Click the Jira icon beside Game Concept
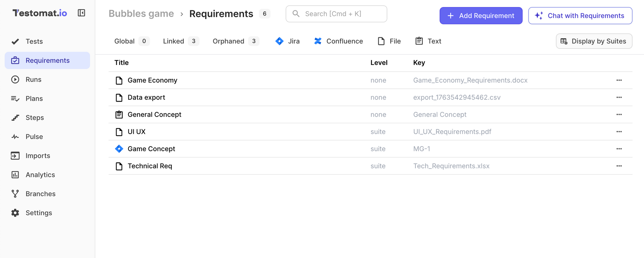644x258 pixels. pyautogui.click(x=119, y=149)
